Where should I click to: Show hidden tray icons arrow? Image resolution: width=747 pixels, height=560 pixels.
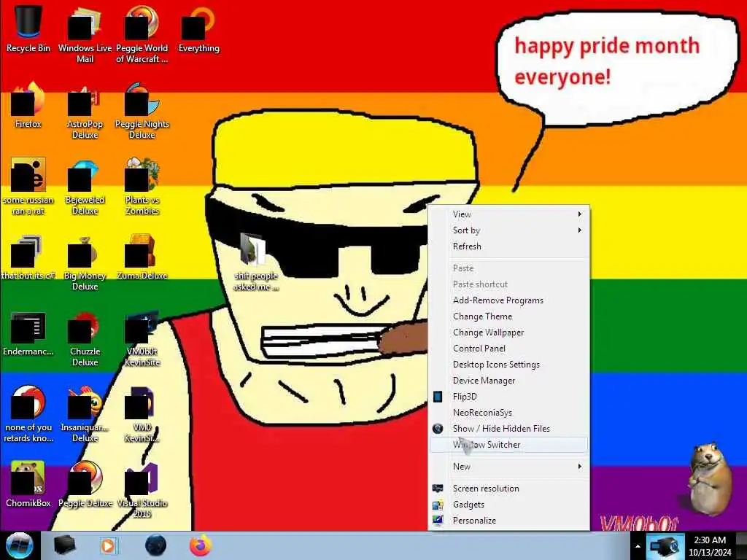coord(638,546)
